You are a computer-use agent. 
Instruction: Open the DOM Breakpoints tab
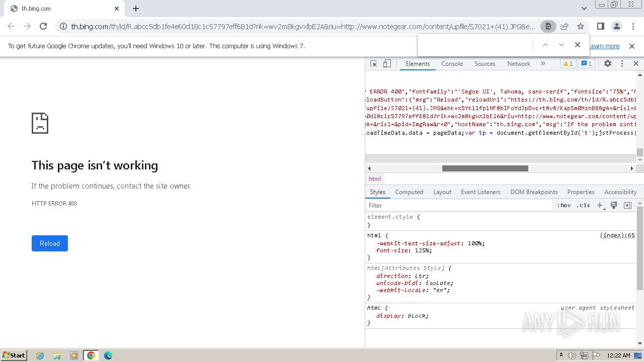[534, 192]
